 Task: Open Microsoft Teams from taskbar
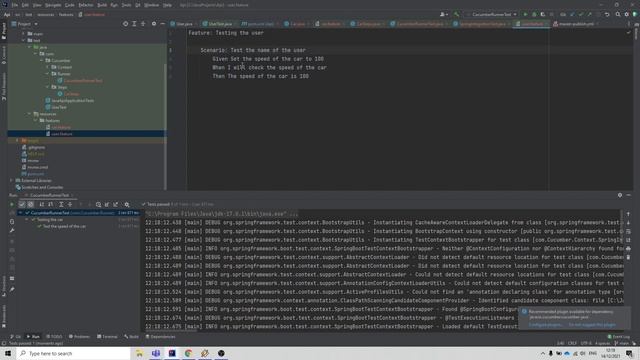[156, 353]
